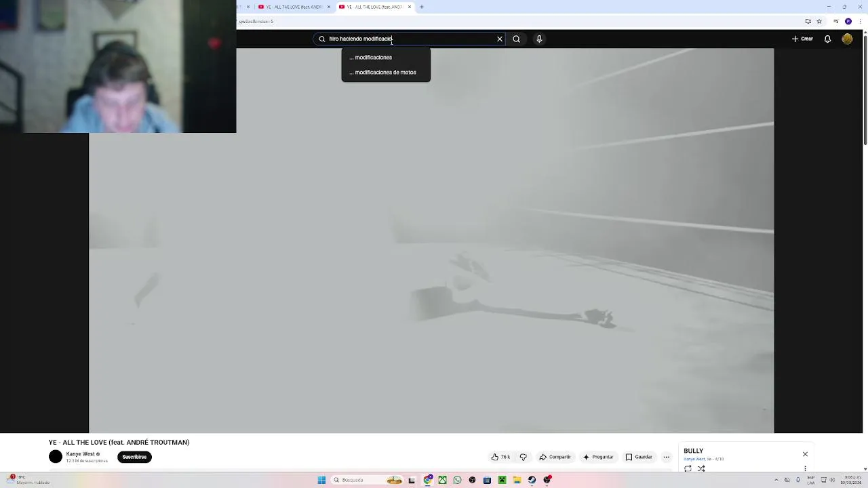Close the BULLY playlist panel
Image resolution: width=868 pixels, height=488 pixels.
pyautogui.click(x=805, y=454)
